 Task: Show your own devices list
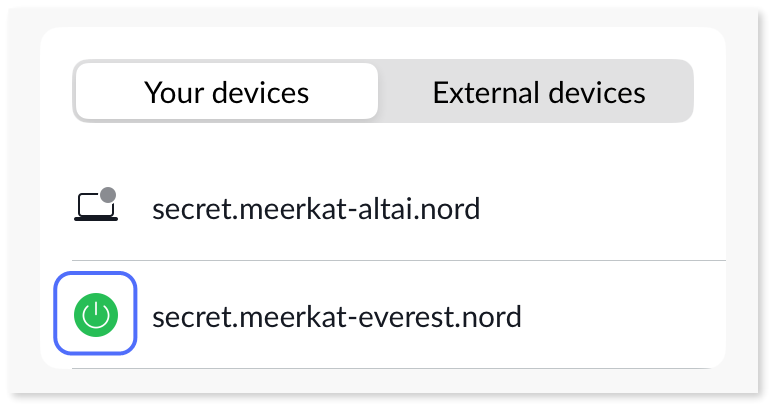pyautogui.click(x=227, y=93)
